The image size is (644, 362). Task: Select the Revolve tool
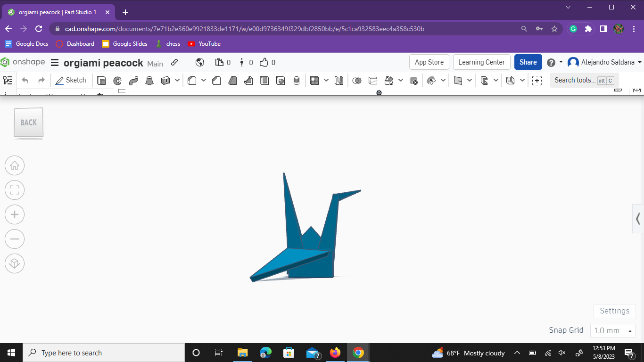point(117,80)
